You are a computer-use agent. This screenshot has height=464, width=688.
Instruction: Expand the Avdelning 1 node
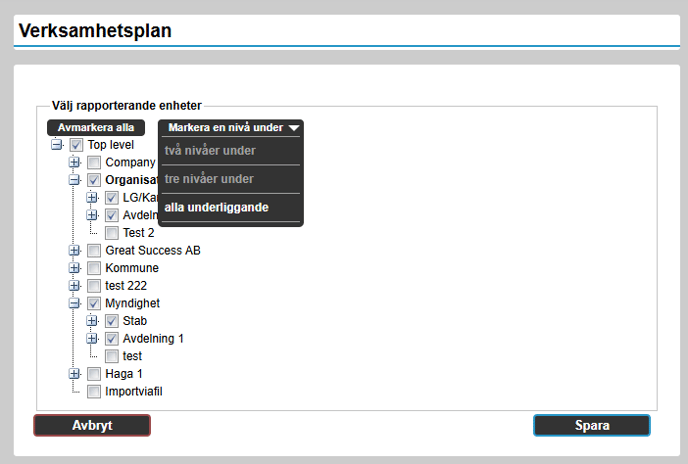[x=92, y=338]
